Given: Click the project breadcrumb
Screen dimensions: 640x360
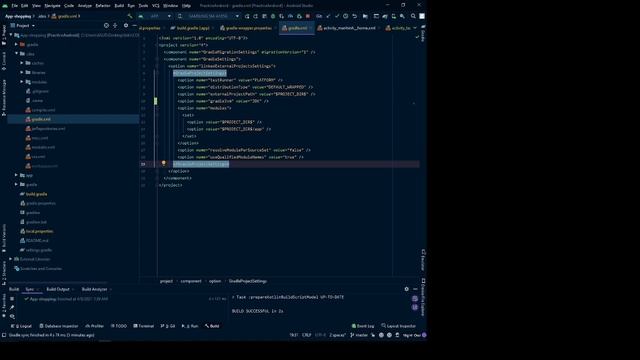Looking at the screenshot, I should (166, 281).
